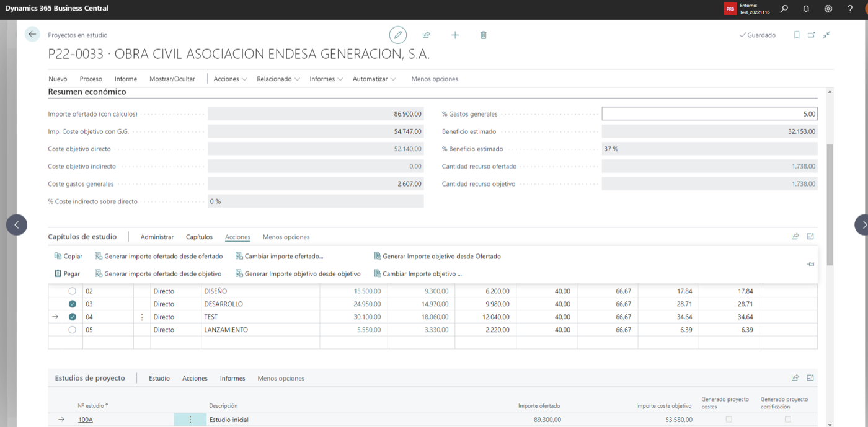The height and width of the screenshot is (427, 868).
Task: Click the 15.500,00 amount in DISEÑO row
Action: coord(367,291)
